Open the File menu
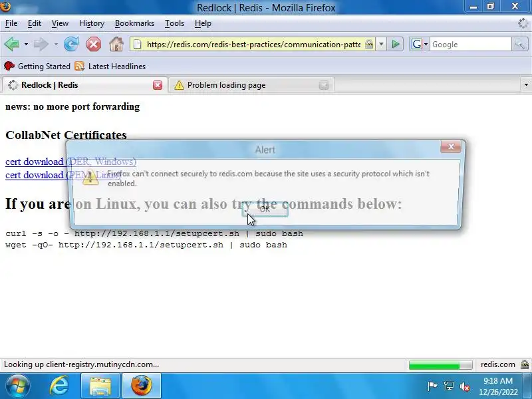The height and width of the screenshot is (399, 532). coord(11,23)
